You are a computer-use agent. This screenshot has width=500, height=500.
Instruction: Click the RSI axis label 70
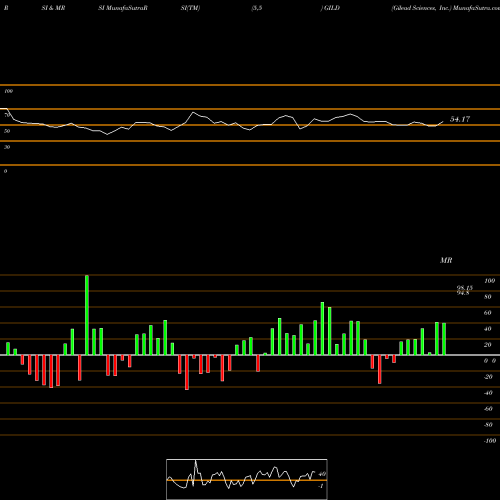click(7, 115)
